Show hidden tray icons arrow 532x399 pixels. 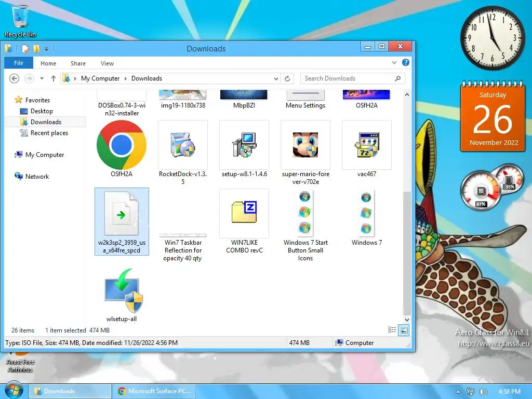pyautogui.click(x=458, y=392)
